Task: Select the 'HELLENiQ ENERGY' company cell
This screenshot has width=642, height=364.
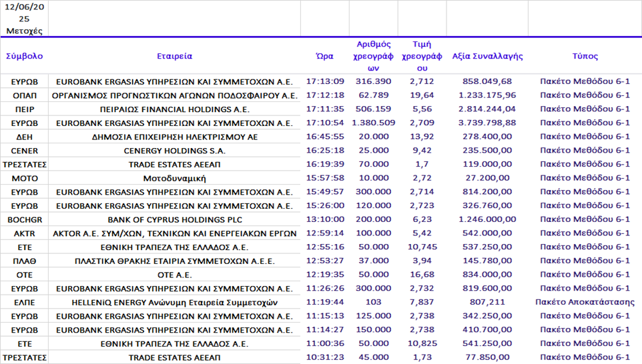Action: click(x=174, y=302)
